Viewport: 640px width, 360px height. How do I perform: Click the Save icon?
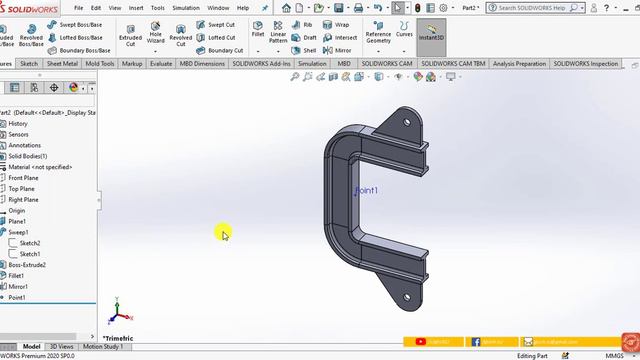point(338,8)
